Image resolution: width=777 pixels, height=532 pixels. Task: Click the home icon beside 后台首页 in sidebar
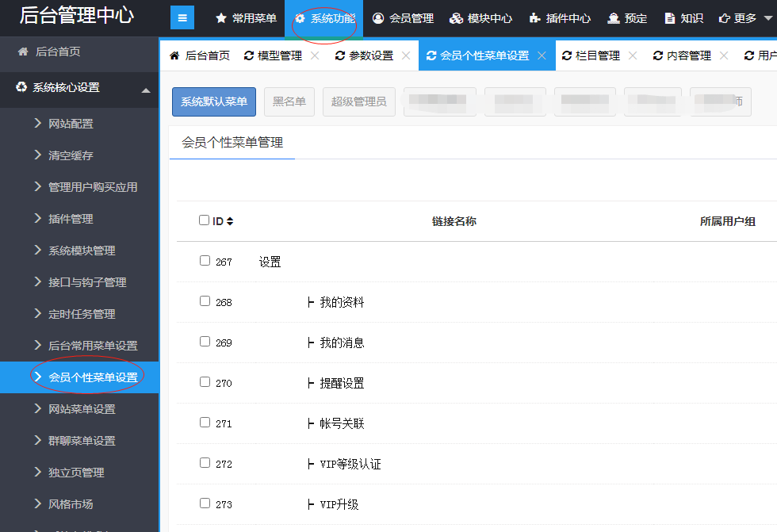pyautogui.click(x=22, y=52)
